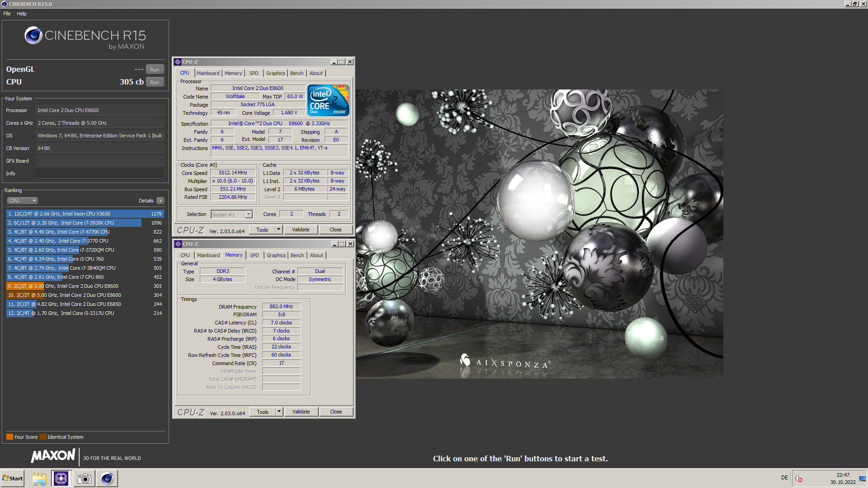Open the Socket #1 selection dropdown

tap(232, 215)
